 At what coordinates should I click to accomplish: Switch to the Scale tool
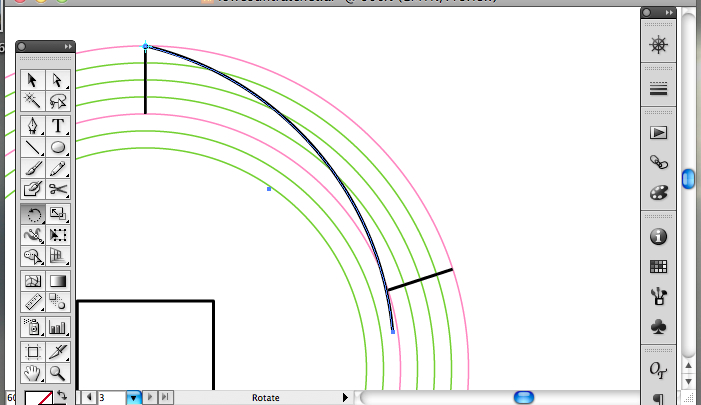point(58,215)
